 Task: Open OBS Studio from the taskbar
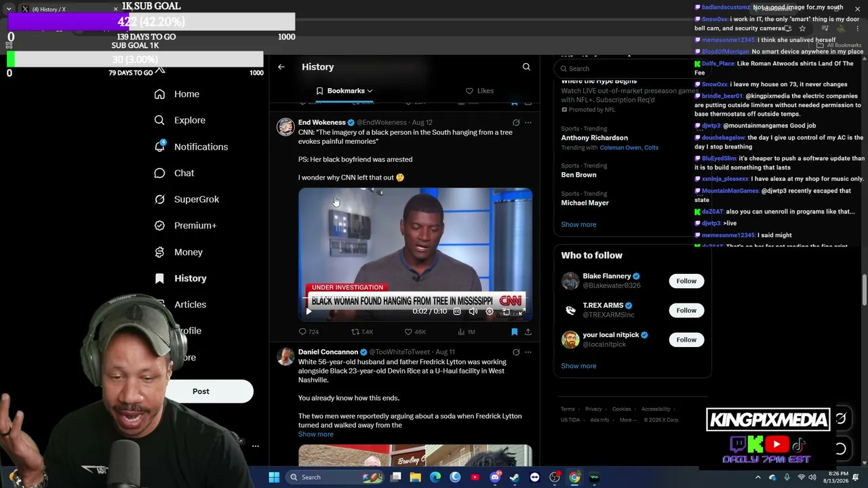(x=555, y=477)
